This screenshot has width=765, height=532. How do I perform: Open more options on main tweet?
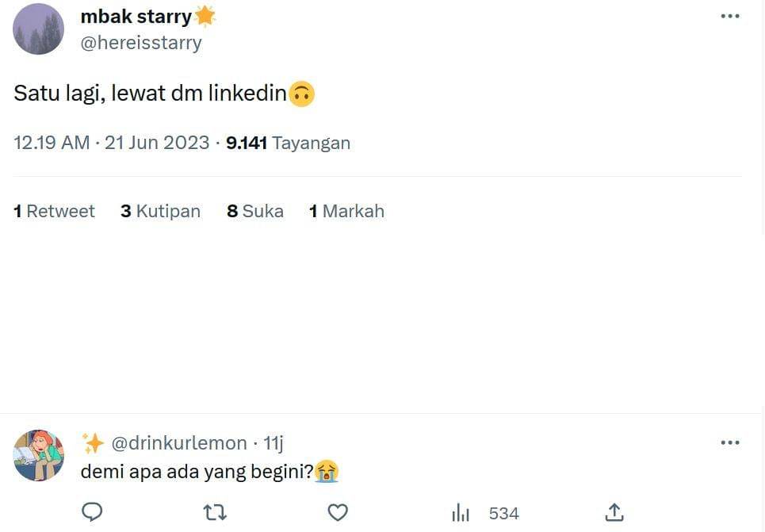tap(729, 17)
